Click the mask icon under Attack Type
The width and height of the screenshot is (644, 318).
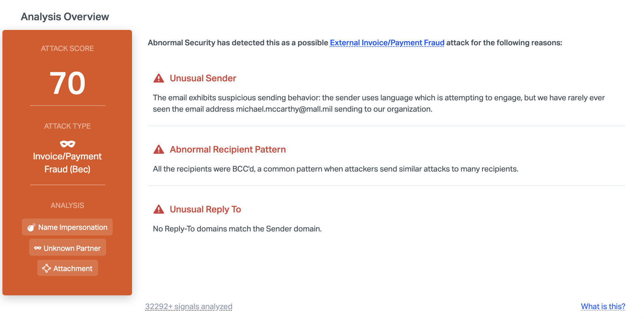(x=67, y=144)
